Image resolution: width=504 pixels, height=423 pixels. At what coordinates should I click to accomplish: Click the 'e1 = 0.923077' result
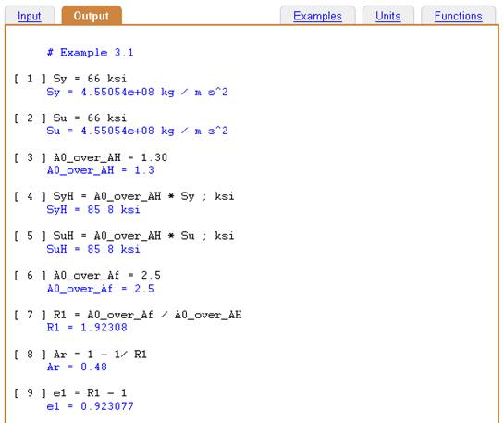coord(90,406)
